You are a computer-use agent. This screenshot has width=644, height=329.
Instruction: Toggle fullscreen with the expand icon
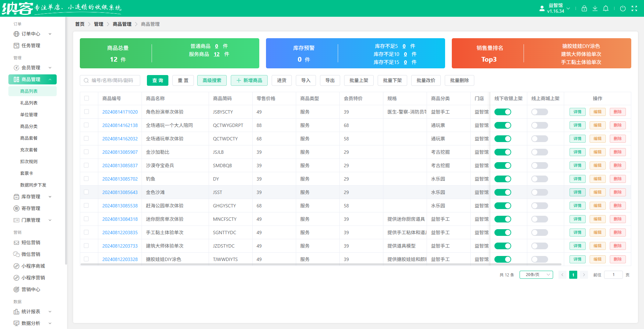[x=634, y=8]
